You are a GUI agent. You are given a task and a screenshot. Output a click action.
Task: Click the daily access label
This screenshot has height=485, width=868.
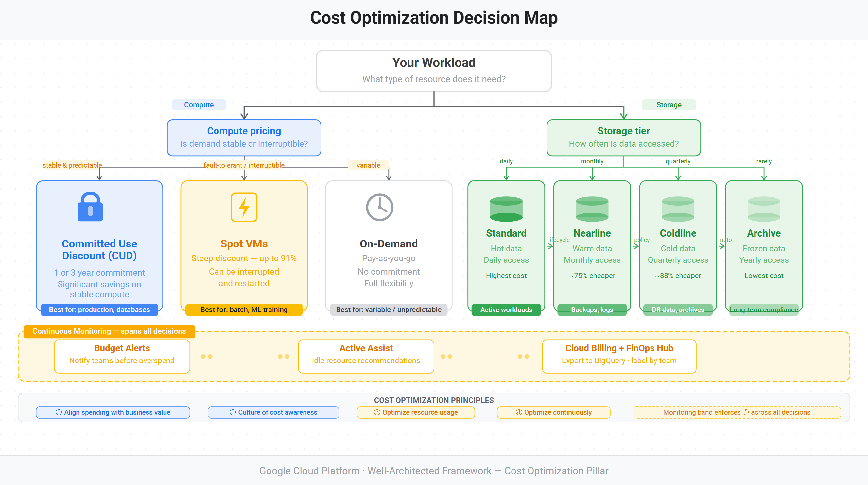click(x=506, y=161)
